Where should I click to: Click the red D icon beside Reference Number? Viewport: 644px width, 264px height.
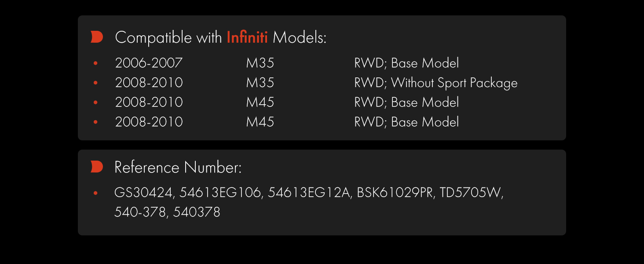tap(97, 167)
